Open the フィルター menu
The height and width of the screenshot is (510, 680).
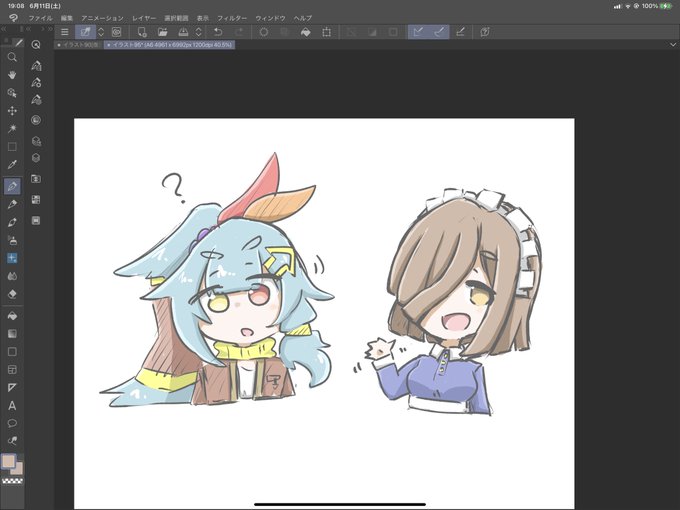point(232,18)
